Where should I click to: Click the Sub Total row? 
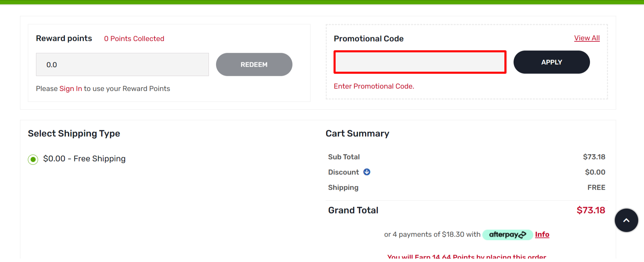pos(344,157)
